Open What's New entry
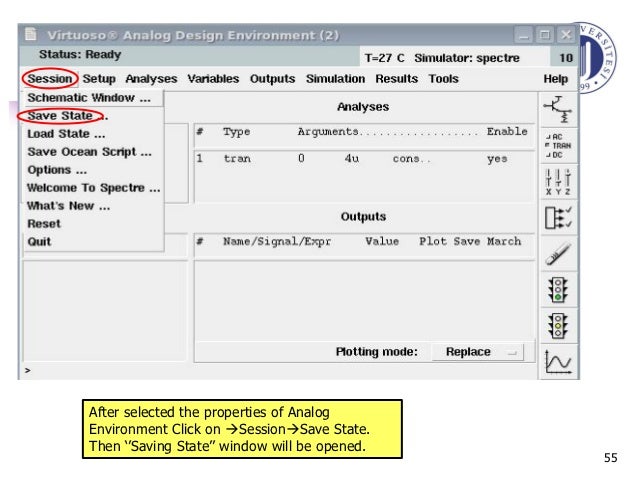Viewport: 638px width, 479px height. (94, 206)
